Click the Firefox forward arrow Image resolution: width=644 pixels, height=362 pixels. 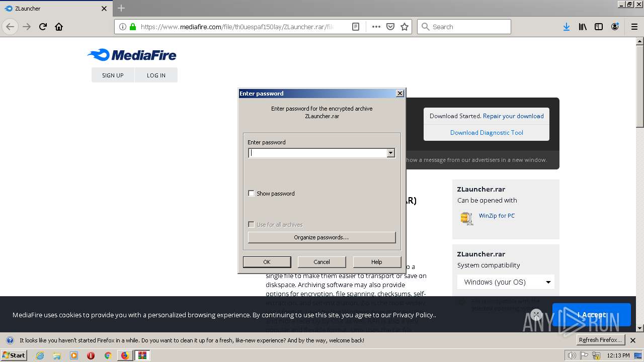[x=27, y=27]
